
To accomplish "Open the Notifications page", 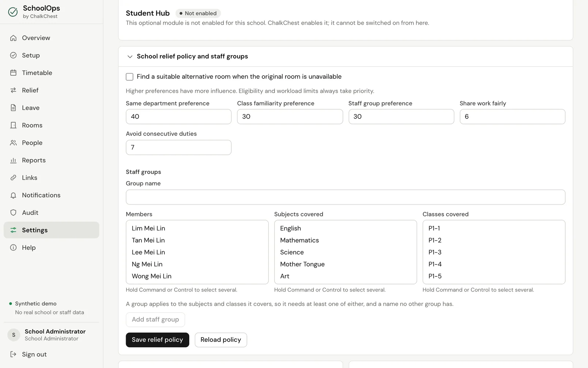I will [x=51, y=195].
